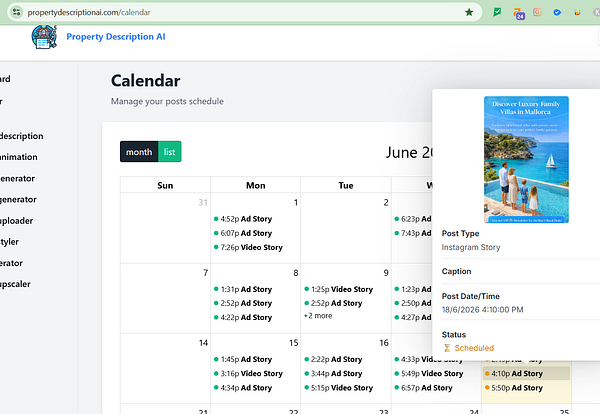The image size is (600, 414).
Task: Open 6:57p Ad Story event
Action: click(x=436, y=388)
